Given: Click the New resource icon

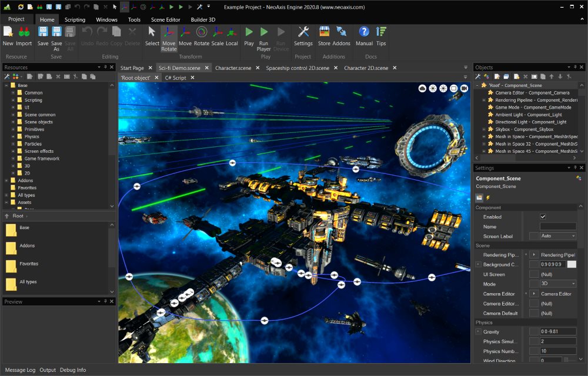Looking at the screenshot, I should pyautogui.click(x=8, y=32).
